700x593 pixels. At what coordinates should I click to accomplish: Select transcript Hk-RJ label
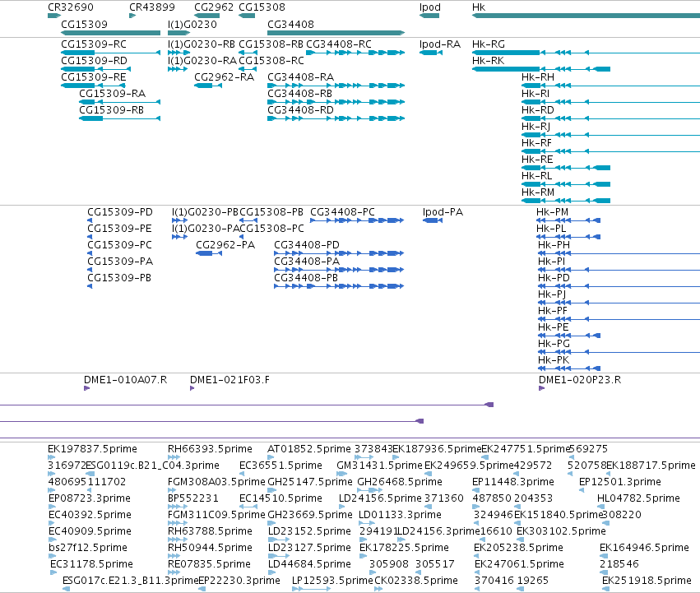(x=535, y=127)
